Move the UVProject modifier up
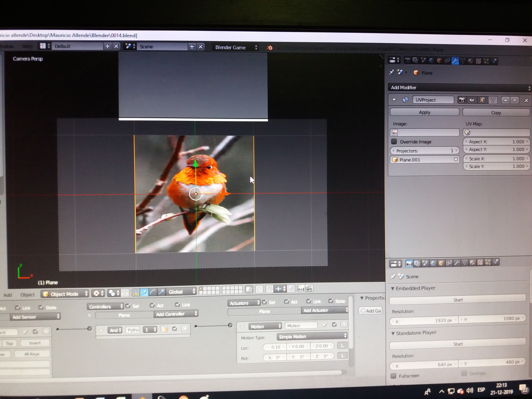Screen dimensions: 532x399 506,100
